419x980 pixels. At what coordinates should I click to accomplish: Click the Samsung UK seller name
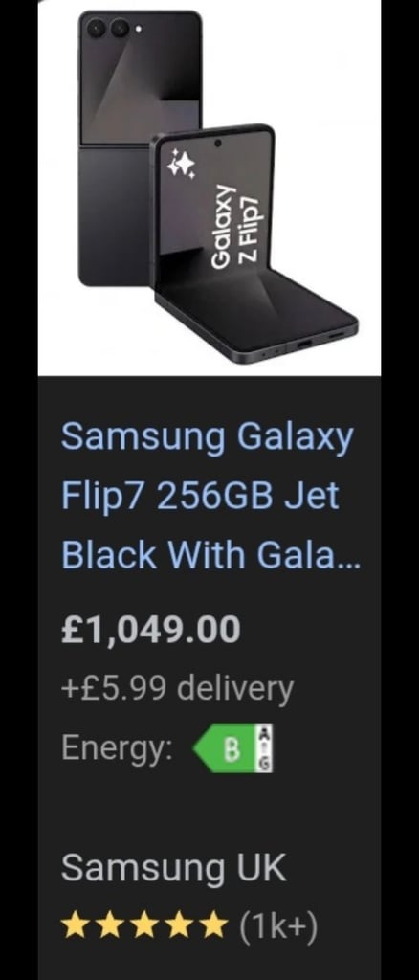173,867
